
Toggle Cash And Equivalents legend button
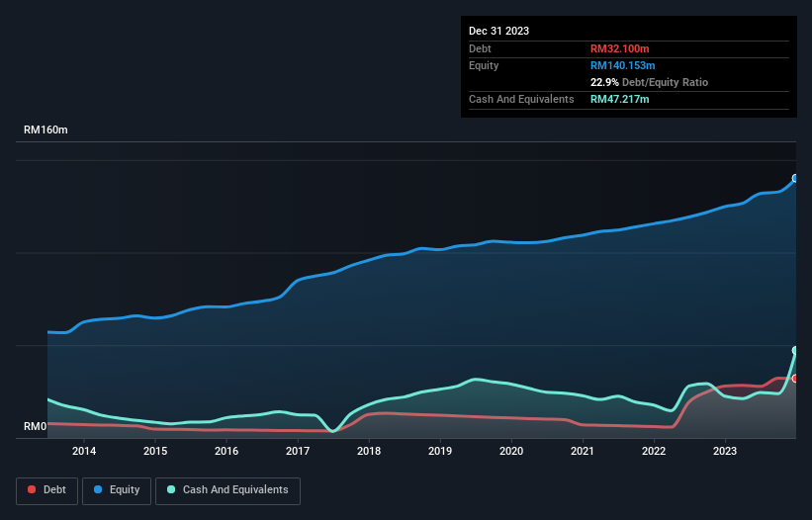tap(227, 490)
